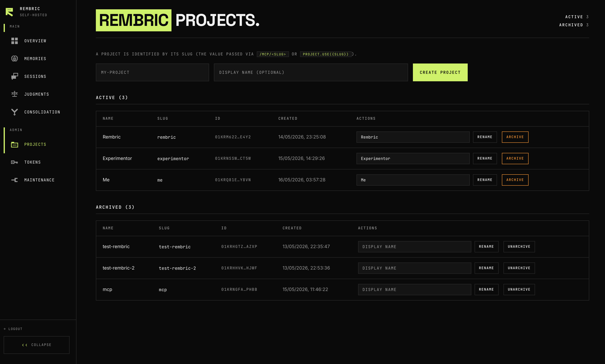Click the logout arrow icon
The height and width of the screenshot is (364, 605).
[x=5, y=329]
